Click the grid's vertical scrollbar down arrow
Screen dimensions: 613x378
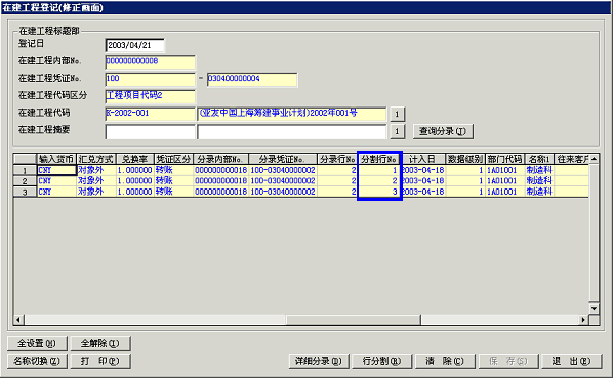(x=594, y=308)
